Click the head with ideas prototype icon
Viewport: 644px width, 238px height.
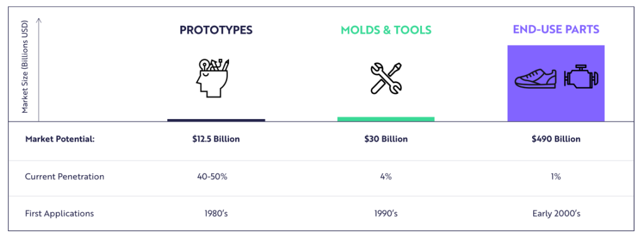(213, 78)
